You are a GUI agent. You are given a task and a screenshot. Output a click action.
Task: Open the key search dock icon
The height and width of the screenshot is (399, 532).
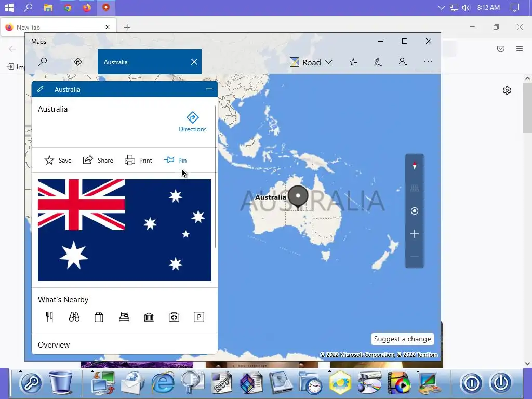(31, 383)
